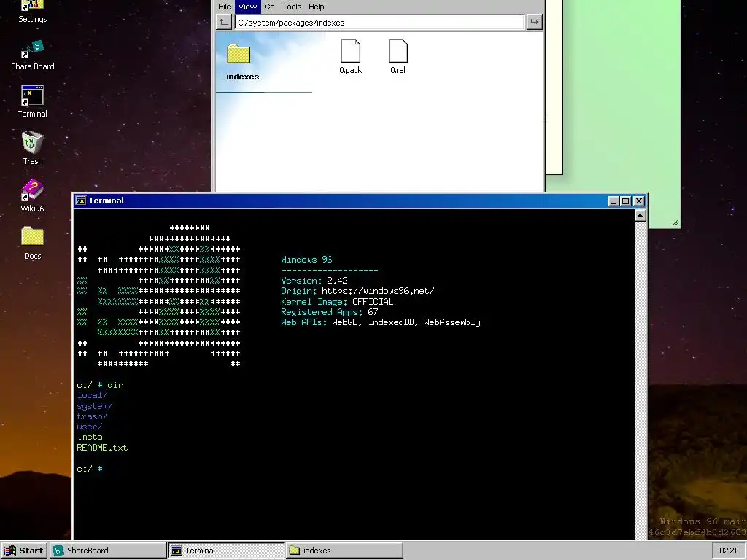Open the Go menu in explorer
Screen dimensions: 747x560
coord(269,7)
